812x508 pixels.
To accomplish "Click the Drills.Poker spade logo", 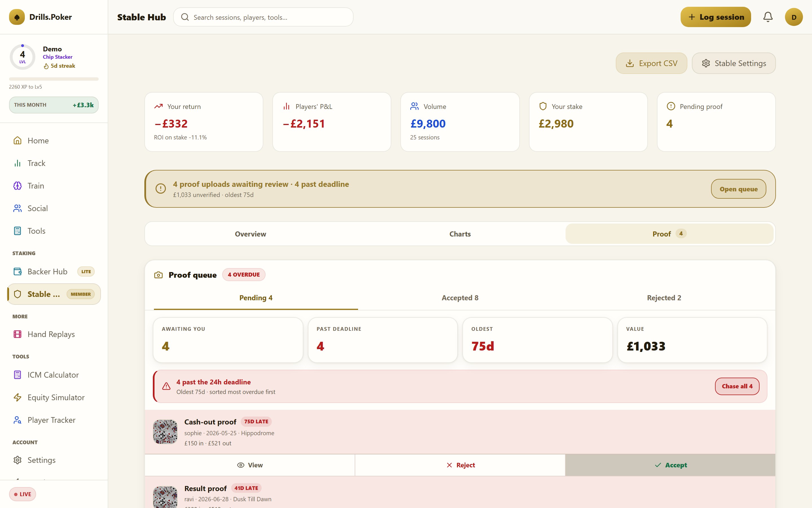I will (17, 17).
